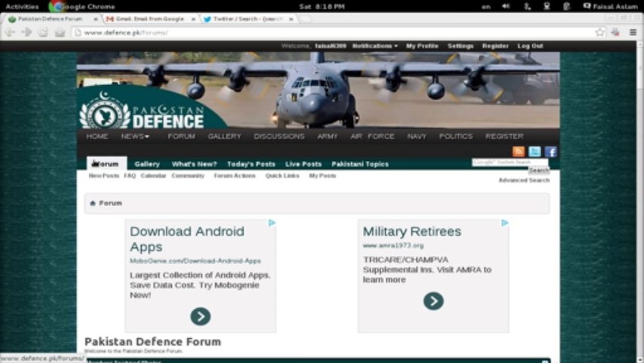Image resolution: width=644 pixels, height=363 pixels.
Task: Close the Gmail tab
Action: point(193,19)
